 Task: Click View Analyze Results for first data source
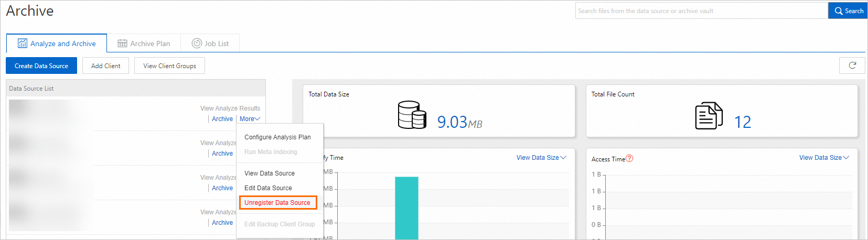click(x=230, y=108)
